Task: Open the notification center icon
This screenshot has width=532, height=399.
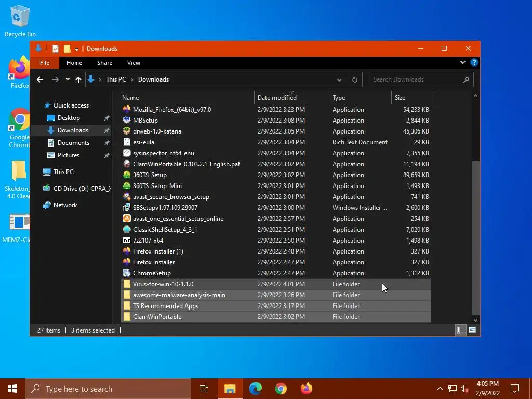Action: click(515, 389)
